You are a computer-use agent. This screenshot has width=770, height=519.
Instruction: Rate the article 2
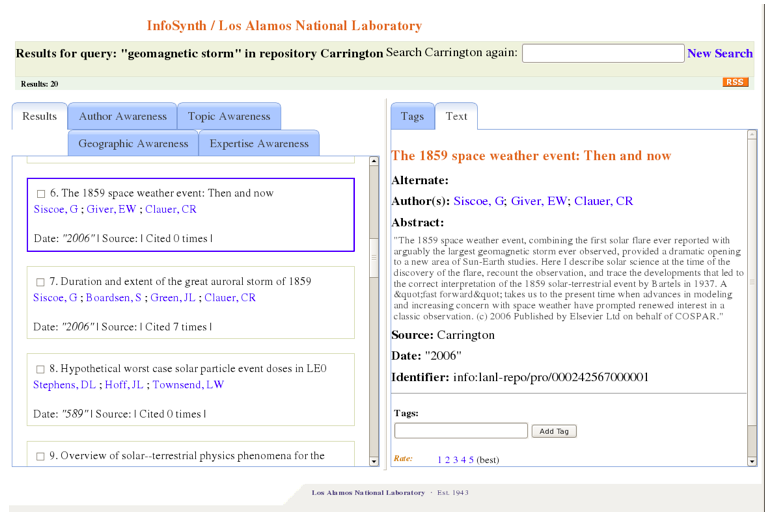447,460
